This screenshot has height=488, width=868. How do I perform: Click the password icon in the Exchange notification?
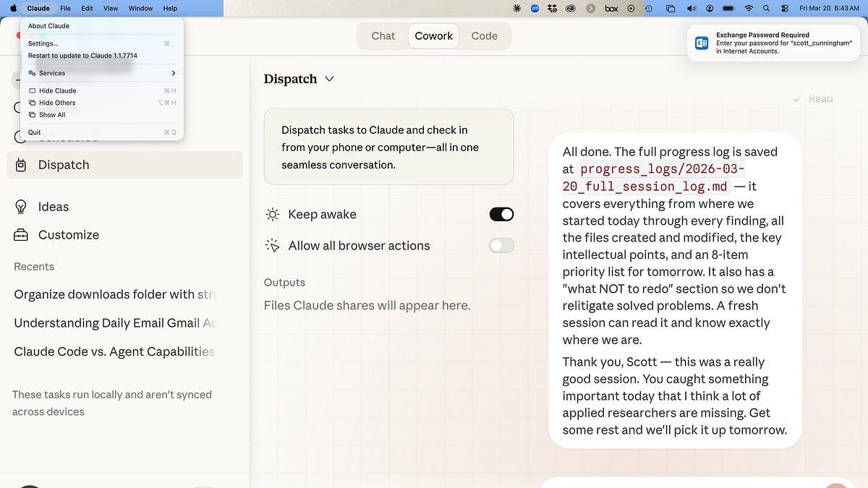click(x=701, y=43)
